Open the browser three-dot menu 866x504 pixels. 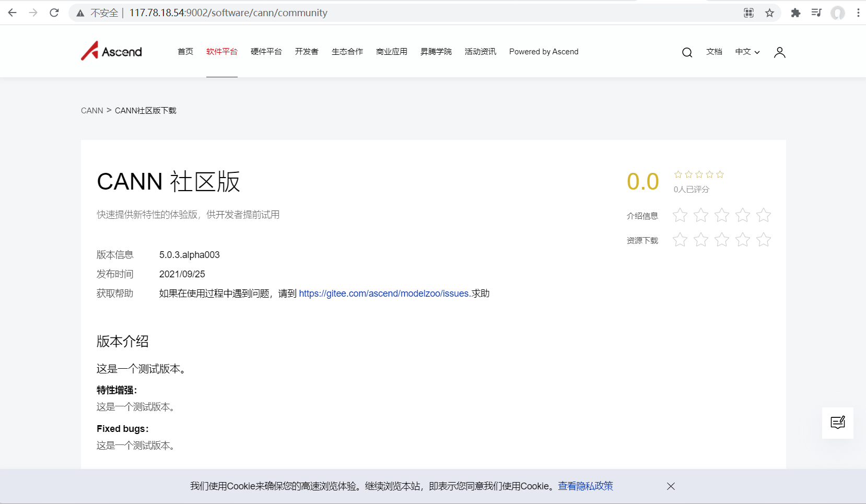tap(858, 13)
